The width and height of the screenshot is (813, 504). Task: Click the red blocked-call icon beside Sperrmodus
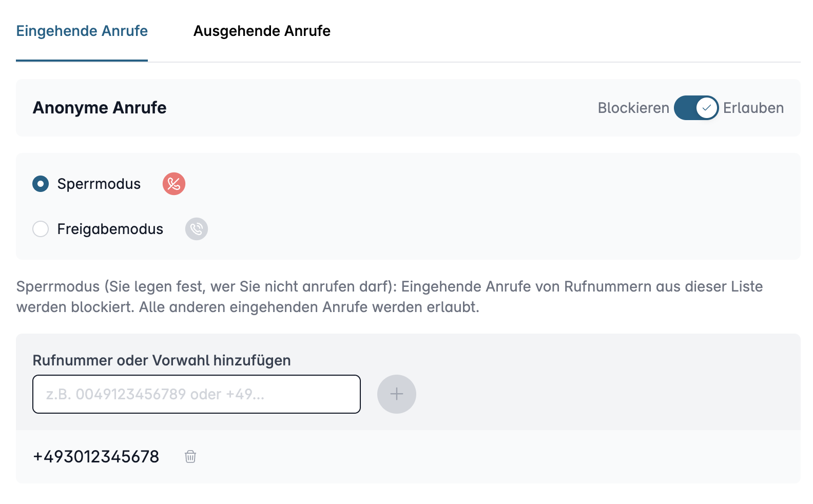[x=174, y=184]
